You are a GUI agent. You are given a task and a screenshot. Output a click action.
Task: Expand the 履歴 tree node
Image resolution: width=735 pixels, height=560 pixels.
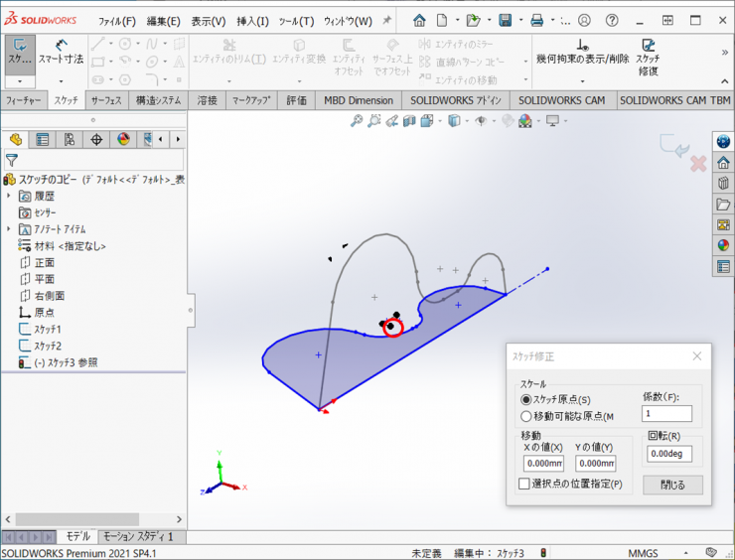8,196
